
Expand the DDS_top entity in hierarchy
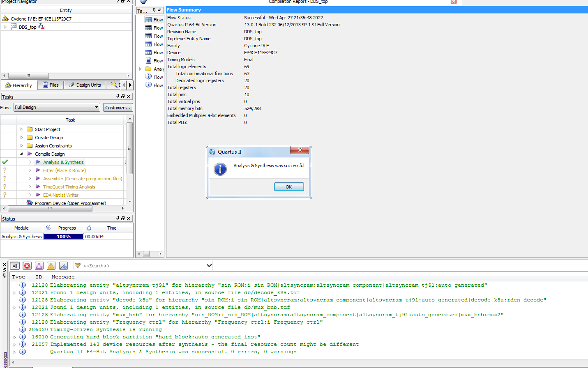click(x=5, y=27)
